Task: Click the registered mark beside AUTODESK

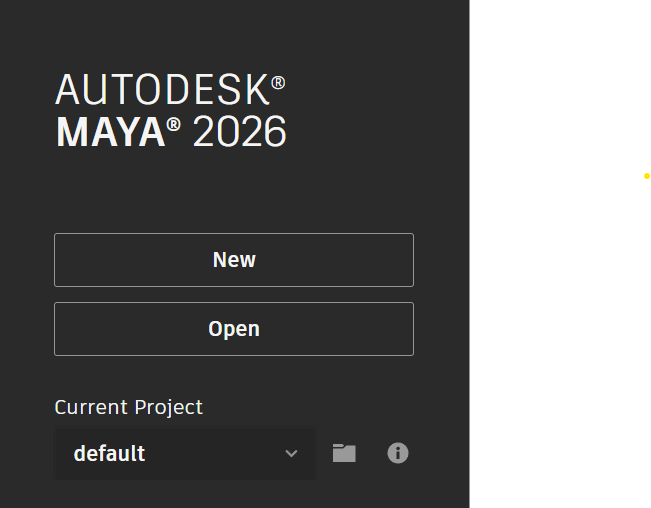Action: tap(278, 82)
